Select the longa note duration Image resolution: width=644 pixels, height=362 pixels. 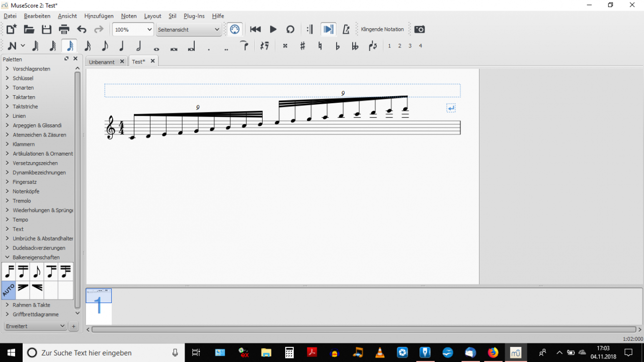click(191, 46)
